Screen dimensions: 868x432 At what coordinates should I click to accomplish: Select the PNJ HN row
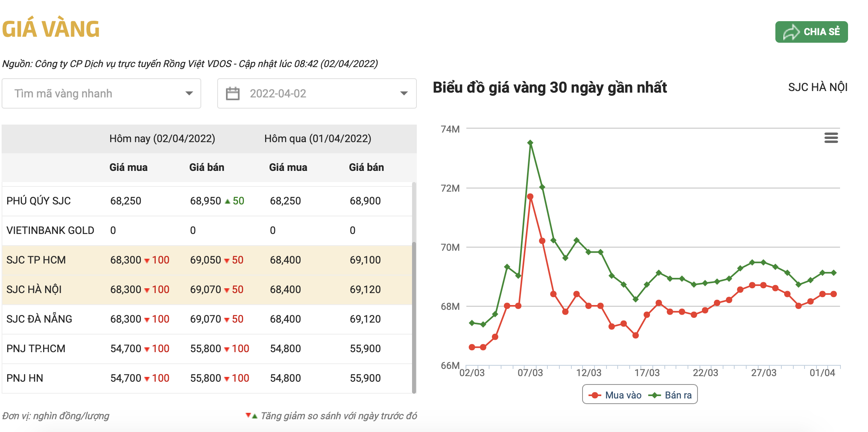(207, 378)
